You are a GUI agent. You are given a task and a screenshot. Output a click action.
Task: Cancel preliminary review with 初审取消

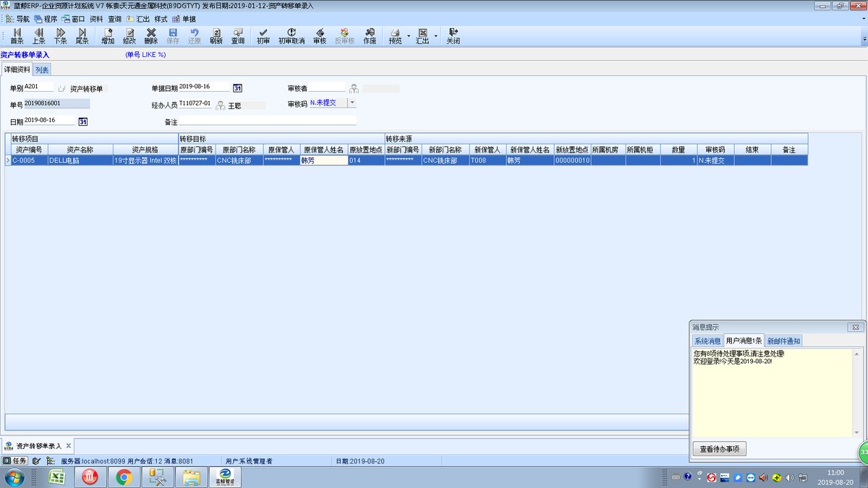tap(292, 36)
